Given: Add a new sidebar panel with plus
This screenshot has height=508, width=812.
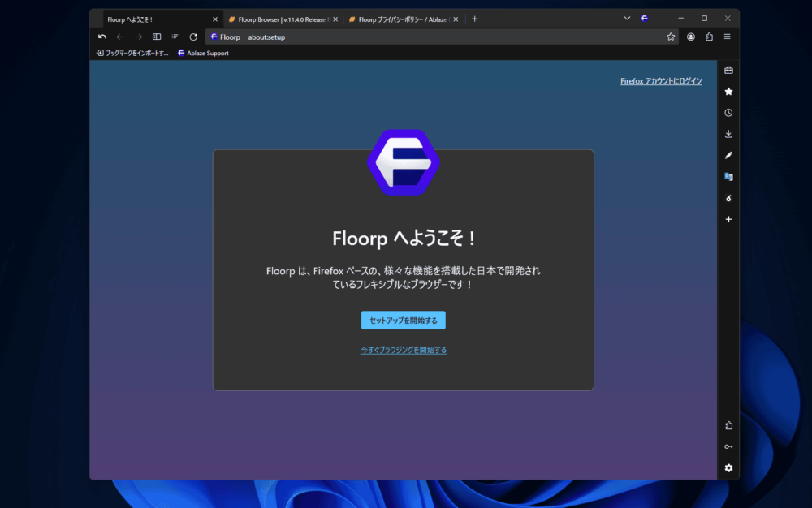Looking at the screenshot, I should pos(728,219).
